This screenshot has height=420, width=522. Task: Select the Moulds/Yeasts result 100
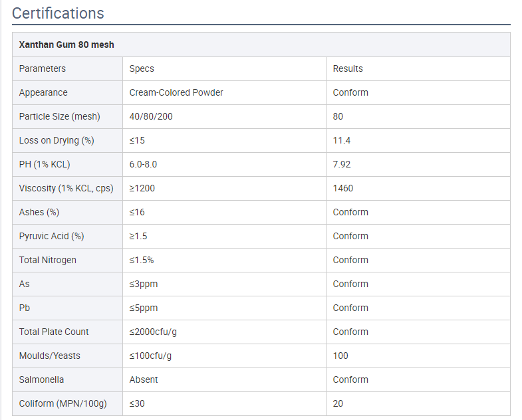[x=340, y=356]
